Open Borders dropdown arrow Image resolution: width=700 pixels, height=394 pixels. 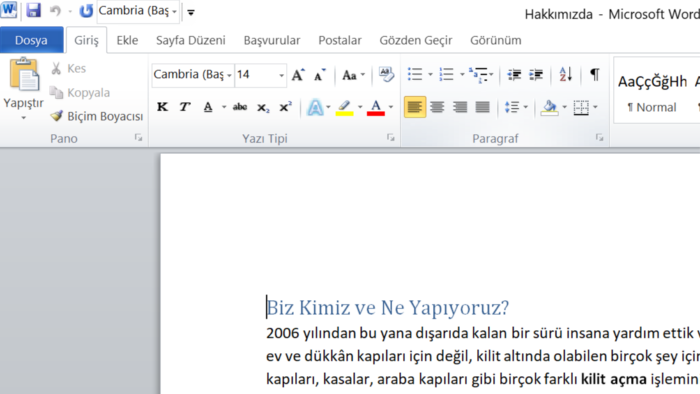point(596,107)
